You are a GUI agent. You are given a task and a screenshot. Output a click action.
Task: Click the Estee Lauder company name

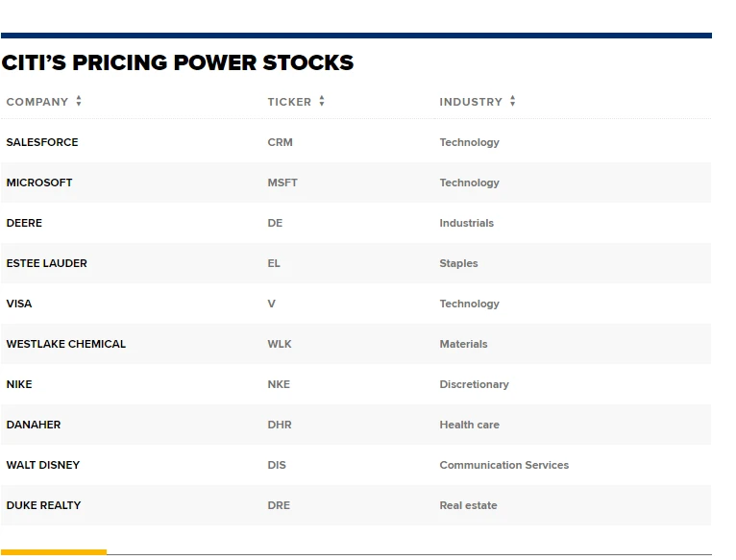pyautogui.click(x=46, y=263)
